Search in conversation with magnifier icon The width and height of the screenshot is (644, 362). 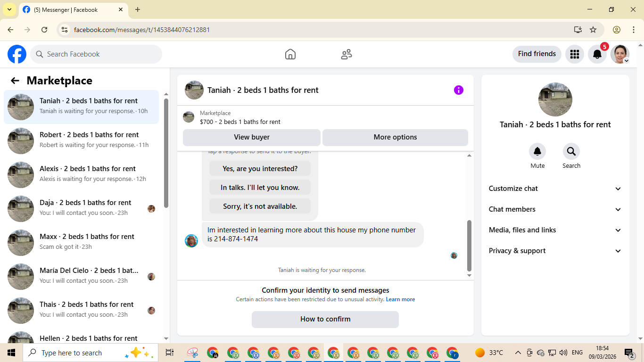pyautogui.click(x=571, y=151)
